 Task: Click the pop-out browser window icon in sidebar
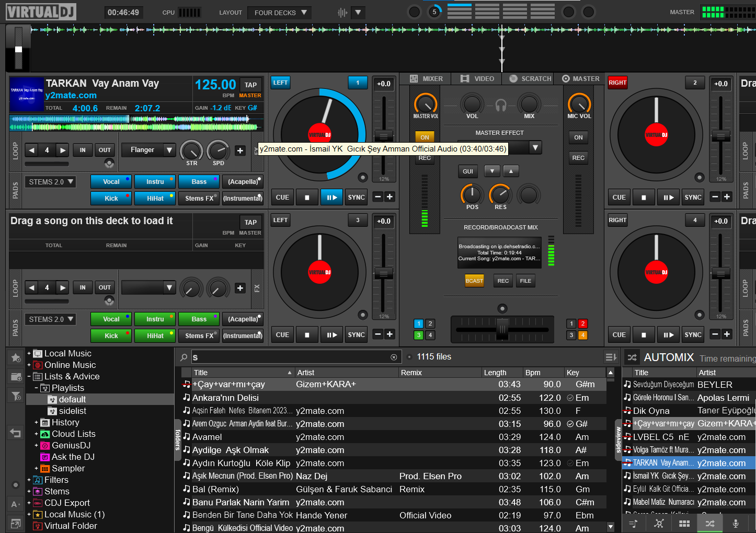pos(16,523)
